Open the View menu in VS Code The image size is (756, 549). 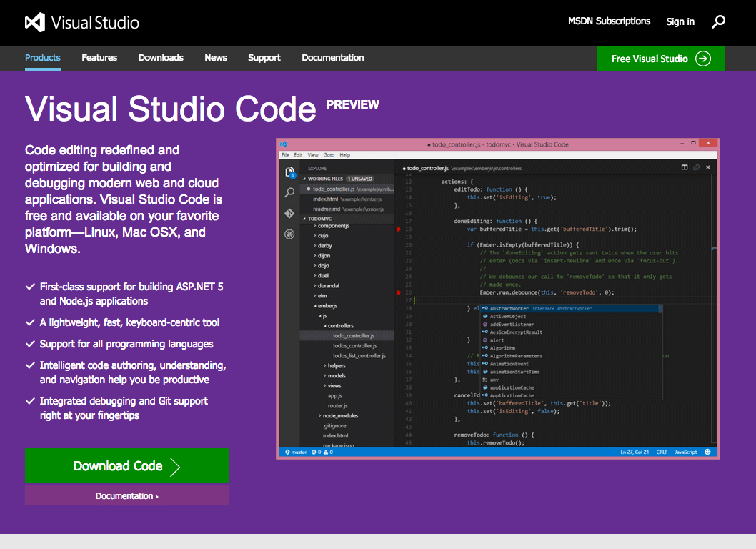(313, 155)
